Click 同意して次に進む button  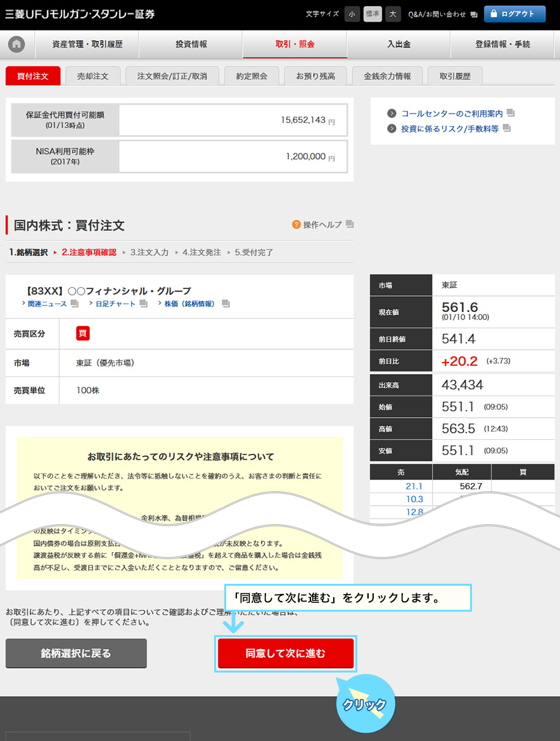(x=285, y=654)
